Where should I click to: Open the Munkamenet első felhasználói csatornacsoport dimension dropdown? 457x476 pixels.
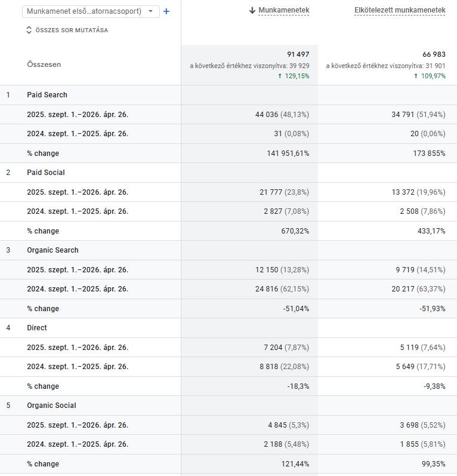point(91,11)
